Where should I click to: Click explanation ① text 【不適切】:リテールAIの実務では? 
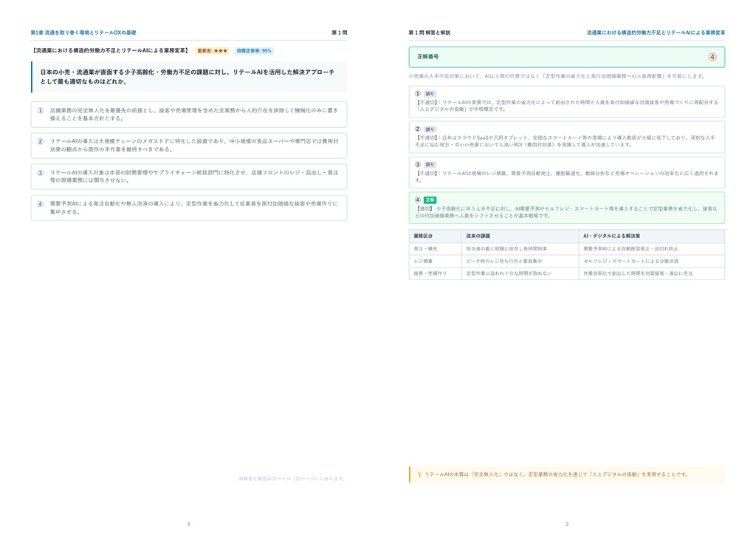pyautogui.click(x=566, y=106)
